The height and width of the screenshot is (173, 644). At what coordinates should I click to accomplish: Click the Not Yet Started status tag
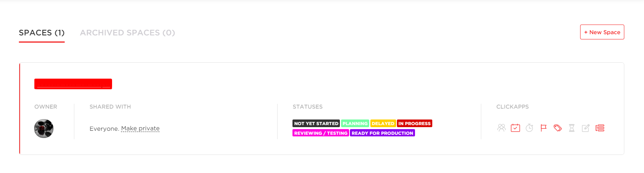[316, 124]
